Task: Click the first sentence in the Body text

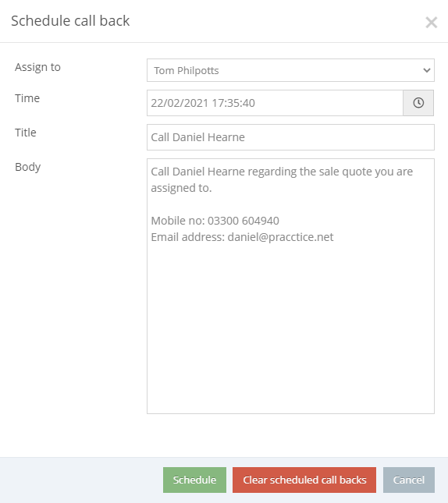Action: (x=282, y=179)
